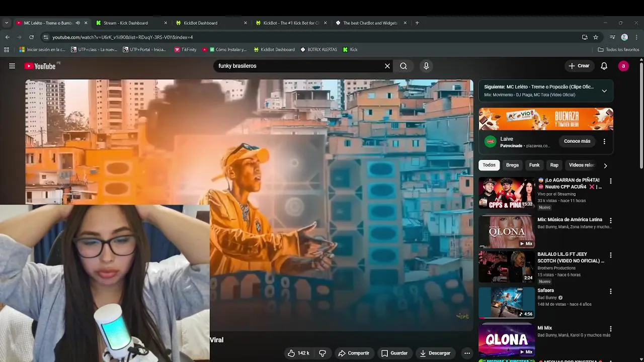The width and height of the screenshot is (644, 362).
Task: Open the apps grid in bookmarks bar
Action: (x=7, y=49)
